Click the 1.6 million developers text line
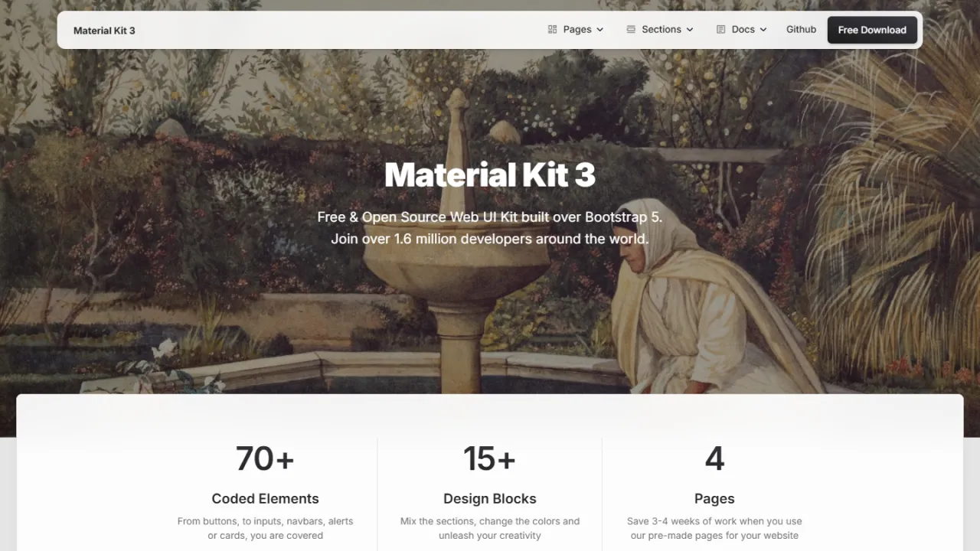 tap(490, 239)
